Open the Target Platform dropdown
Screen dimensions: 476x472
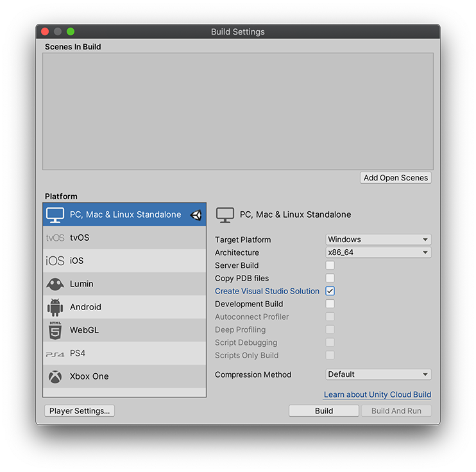pyautogui.click(x=378, y=240)
